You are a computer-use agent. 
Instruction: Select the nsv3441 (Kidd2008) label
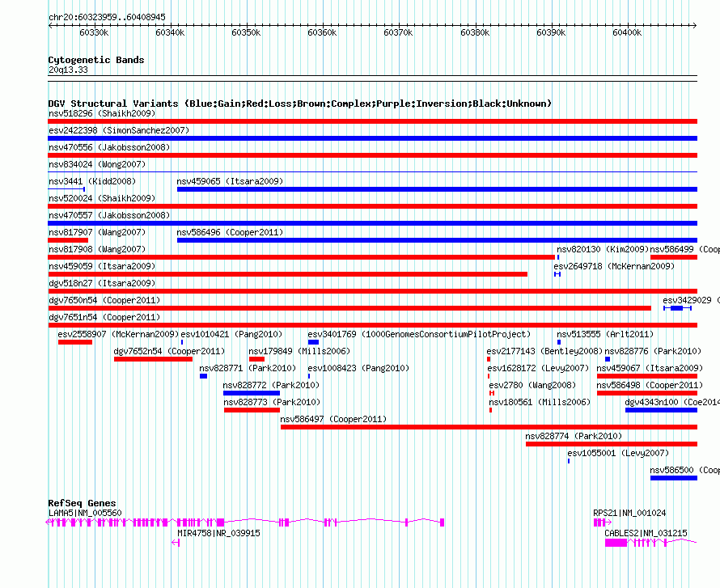92,181
